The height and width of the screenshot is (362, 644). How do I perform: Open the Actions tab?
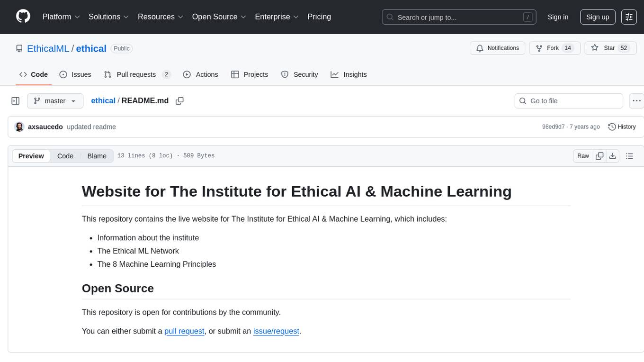click(200, 74)
